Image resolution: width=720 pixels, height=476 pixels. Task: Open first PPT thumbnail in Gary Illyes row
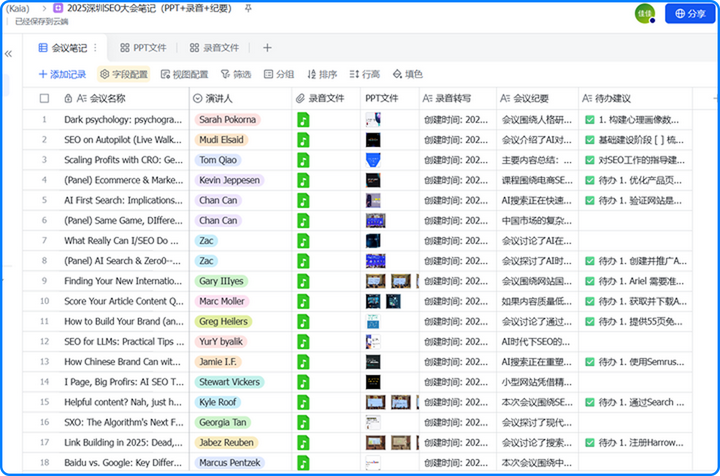pos(376,281)
